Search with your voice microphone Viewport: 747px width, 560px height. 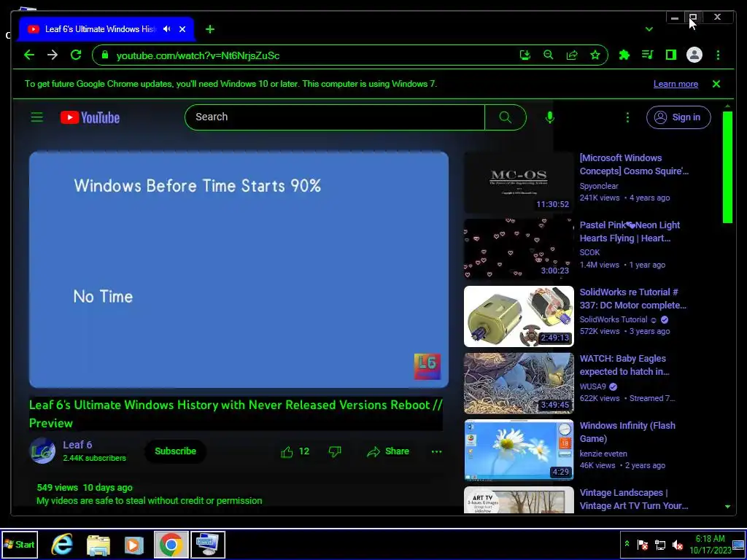(550, 117)
